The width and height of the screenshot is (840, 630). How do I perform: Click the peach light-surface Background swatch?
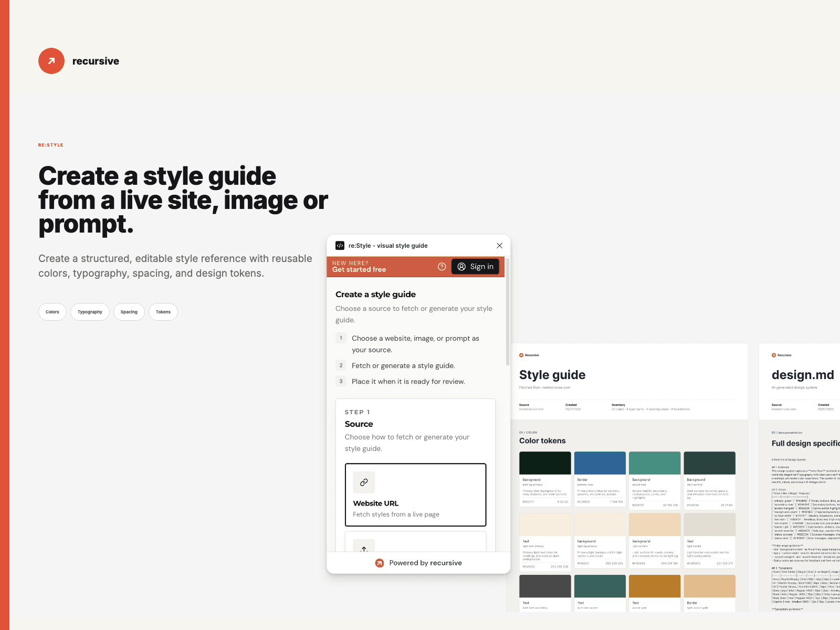click(x=655, y=524)
